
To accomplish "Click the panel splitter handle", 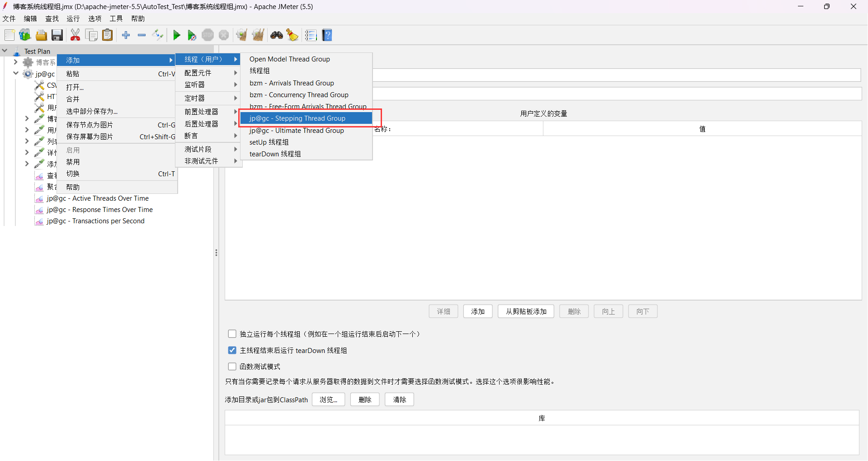I will (216, 253).
